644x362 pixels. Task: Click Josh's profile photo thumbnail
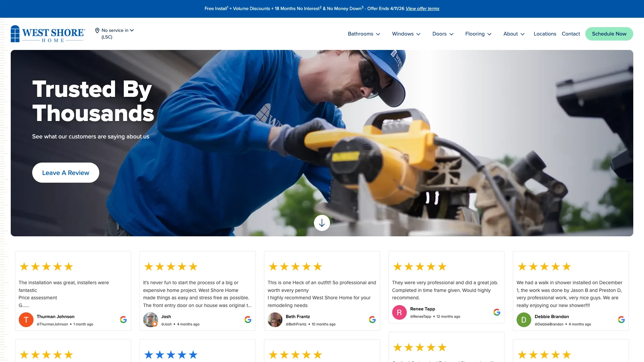coord(150,320)
